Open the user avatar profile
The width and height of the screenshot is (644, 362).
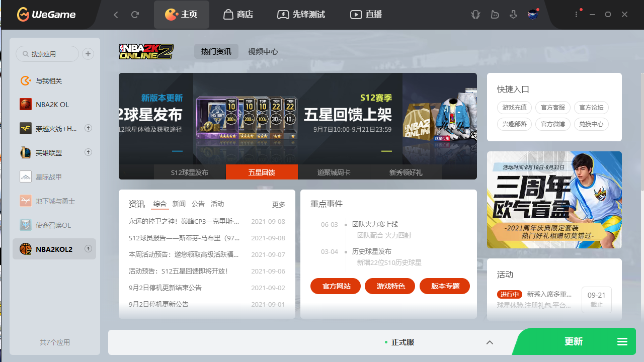(x=533, y=15)
